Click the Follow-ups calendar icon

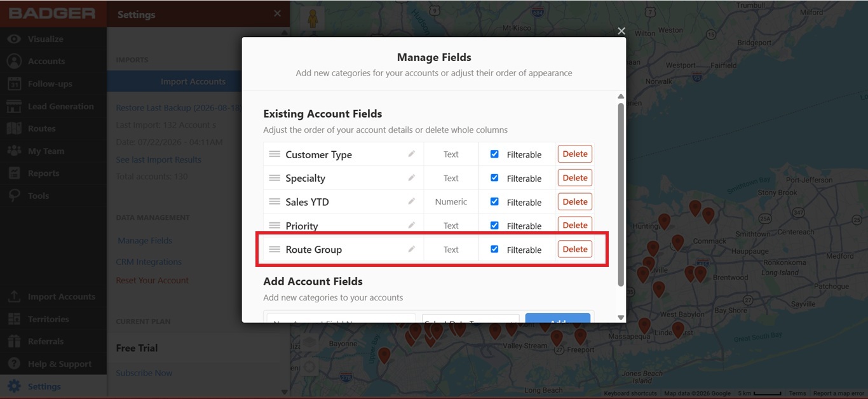14,83
